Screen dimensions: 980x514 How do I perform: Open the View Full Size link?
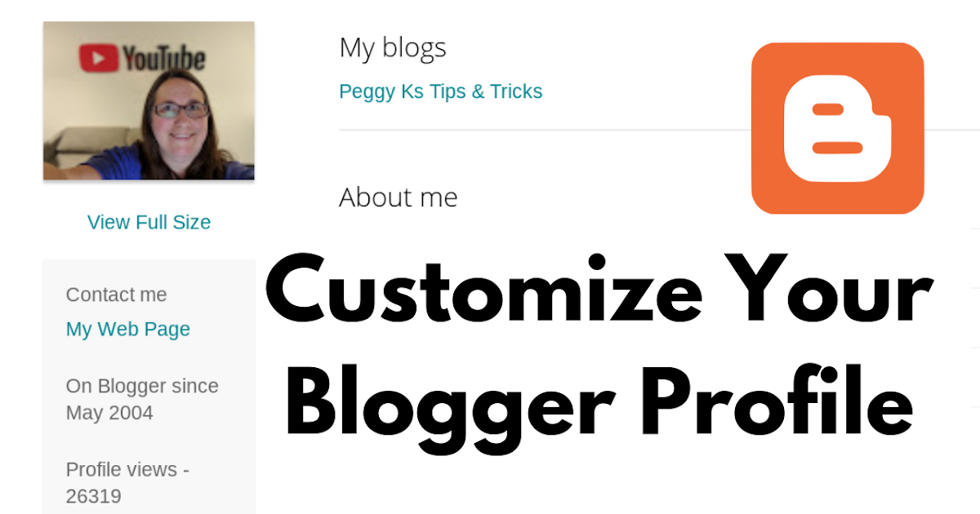[149, 222]
